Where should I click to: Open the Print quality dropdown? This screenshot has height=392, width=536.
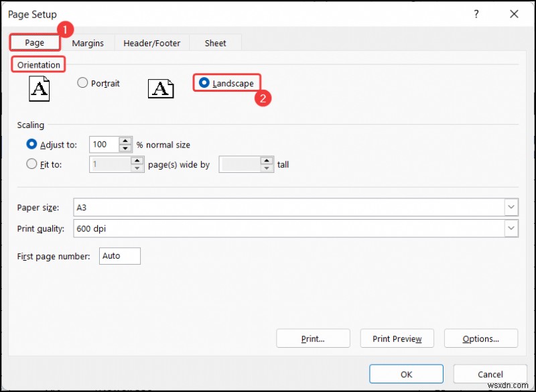(511, 228)
